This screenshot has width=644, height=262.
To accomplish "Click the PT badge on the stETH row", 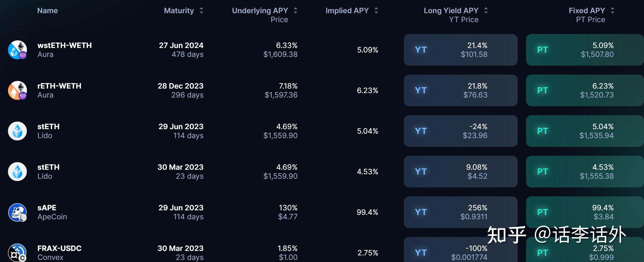I will [x=542, y=131].
